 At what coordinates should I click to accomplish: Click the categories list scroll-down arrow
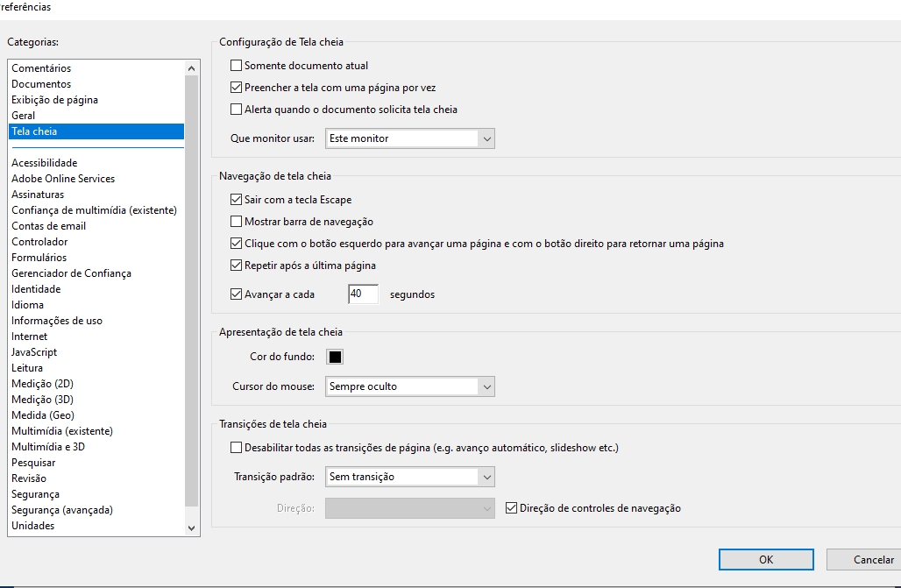192,528
